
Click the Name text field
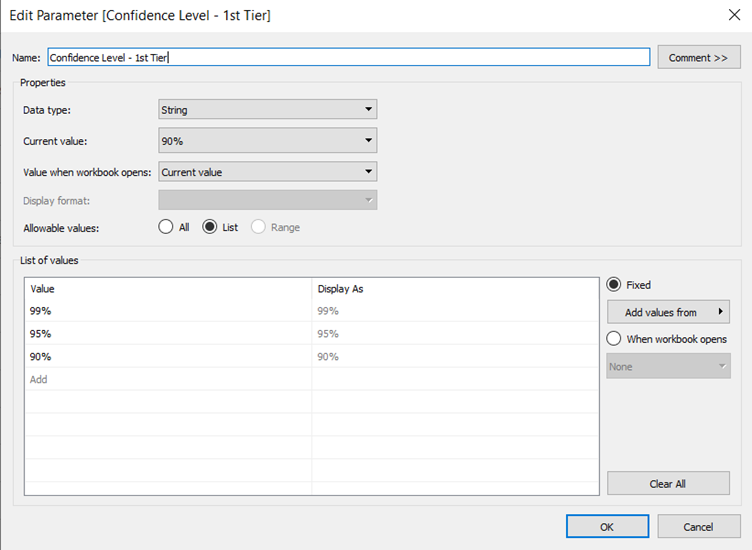coord(348,58)
